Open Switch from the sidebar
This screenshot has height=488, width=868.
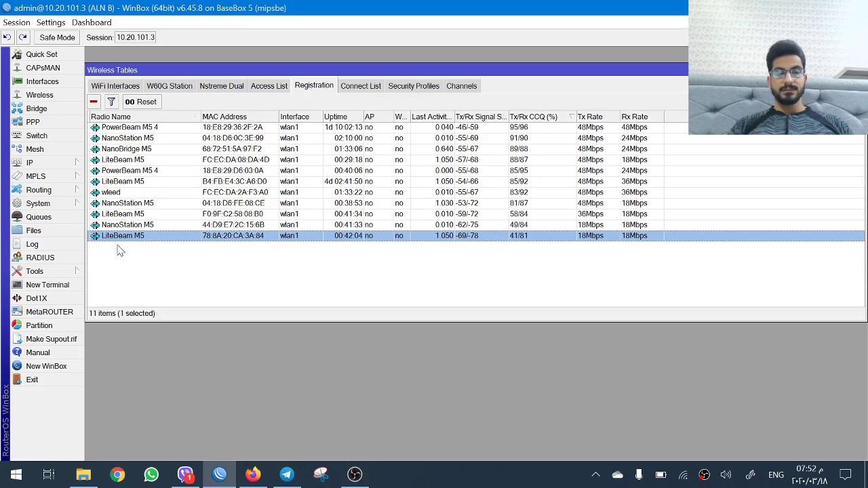click(37, 136)
